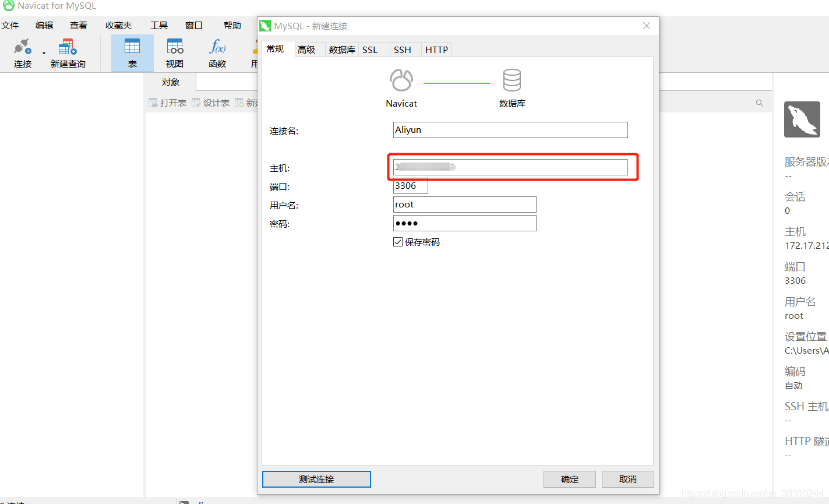Click the Navicat logo in the title bar
The height and width of the screenshot is (504, 829).
point(8,6)
